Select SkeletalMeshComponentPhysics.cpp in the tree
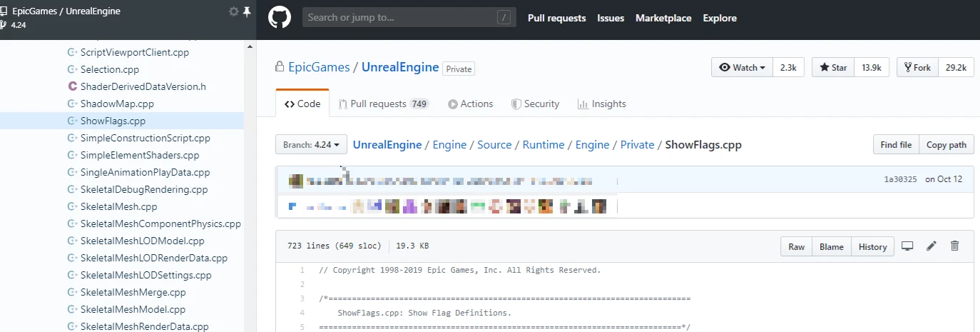The image size is (980, 332). pos(160,223)
